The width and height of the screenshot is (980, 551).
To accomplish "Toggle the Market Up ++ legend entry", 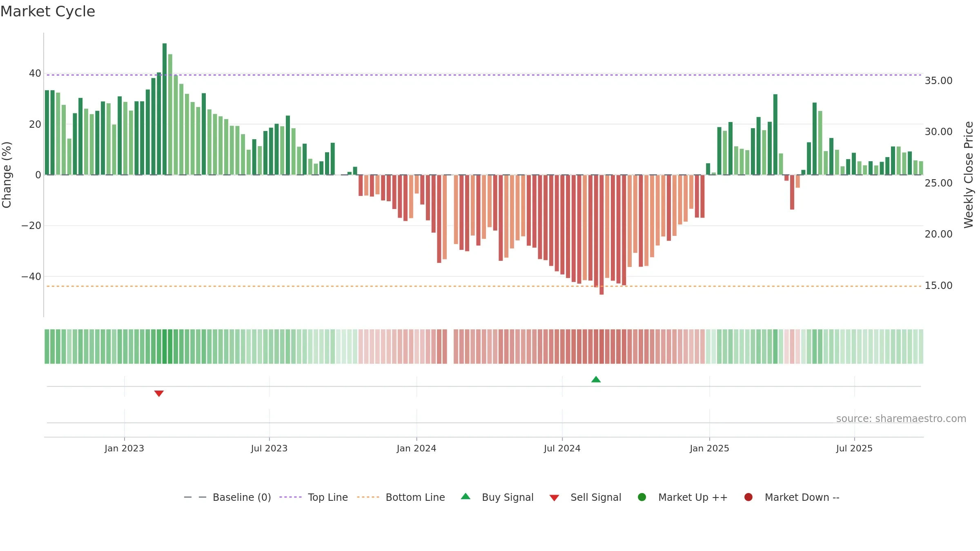I will click(x=683, y=497).
